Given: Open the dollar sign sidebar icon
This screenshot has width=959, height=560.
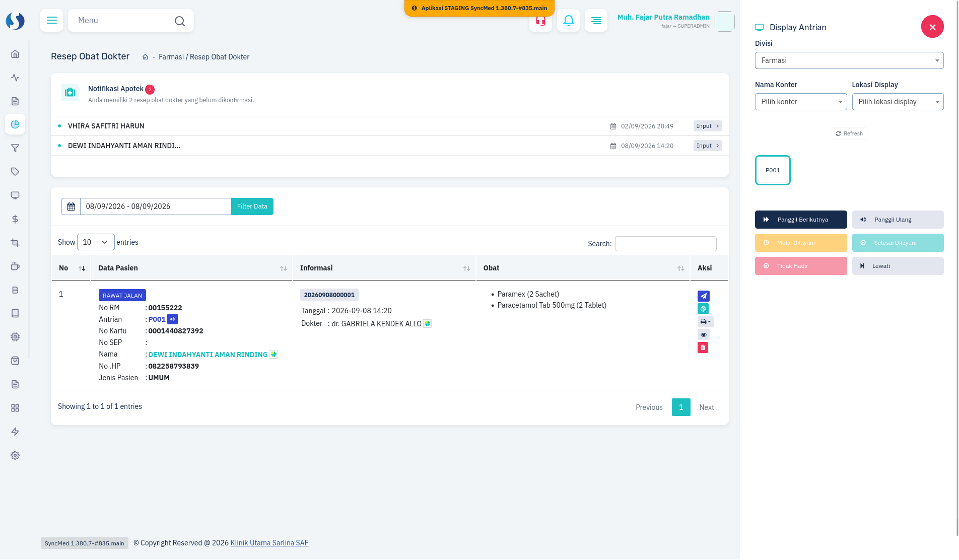Looking at the screenshot, I should [15, 219].
